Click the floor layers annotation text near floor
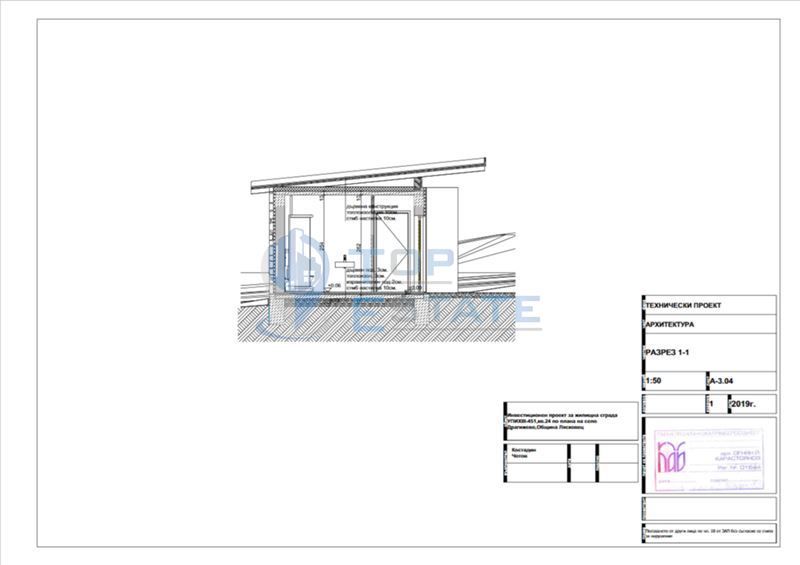 (373, 279)
